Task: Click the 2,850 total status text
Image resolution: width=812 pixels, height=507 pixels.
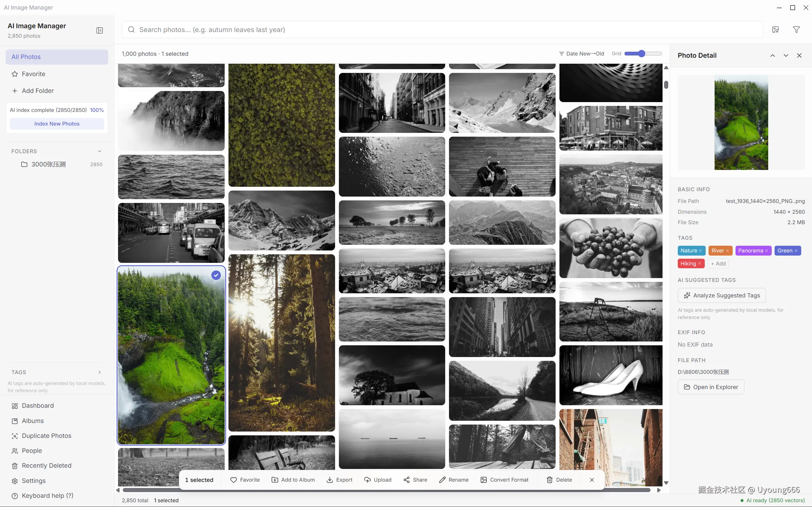Action: point(135,500)
